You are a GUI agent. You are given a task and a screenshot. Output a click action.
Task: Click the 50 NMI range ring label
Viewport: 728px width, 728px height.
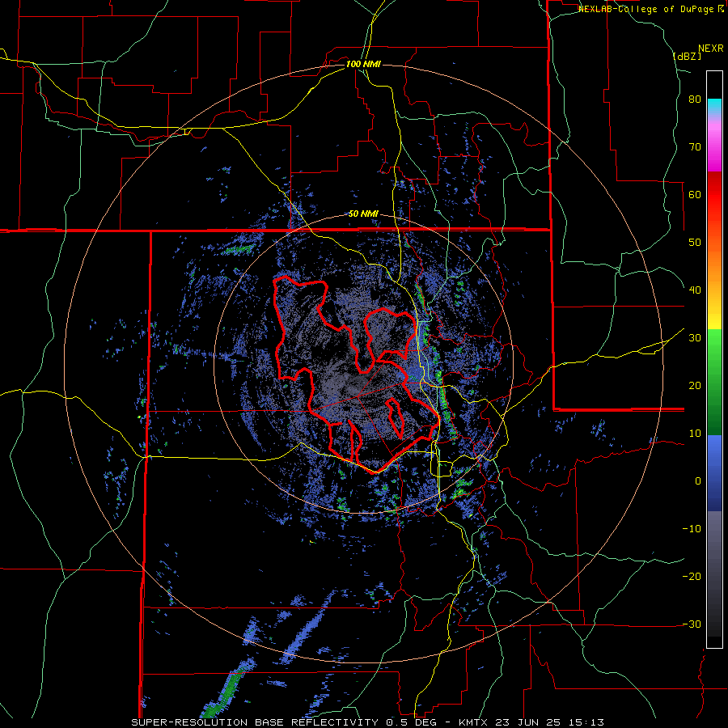point(363,214)
